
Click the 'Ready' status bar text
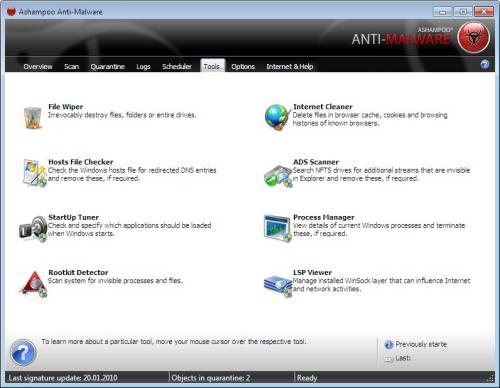pos(307,378)
